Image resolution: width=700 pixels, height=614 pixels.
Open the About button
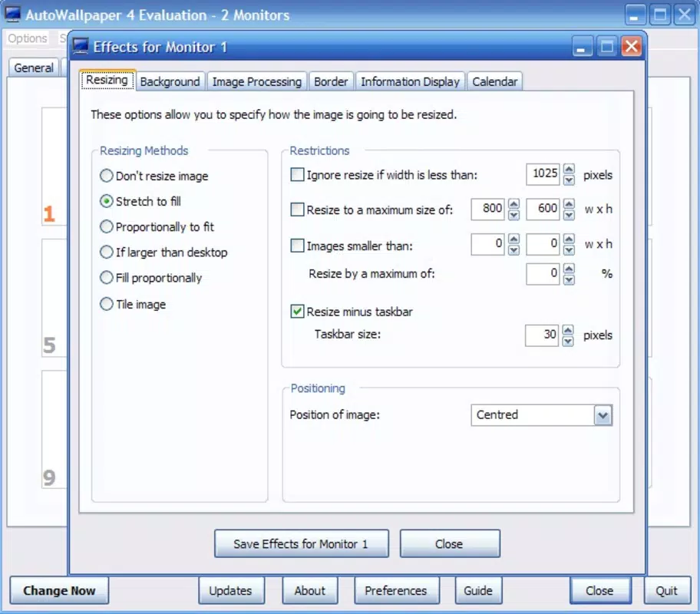(310, 590)
